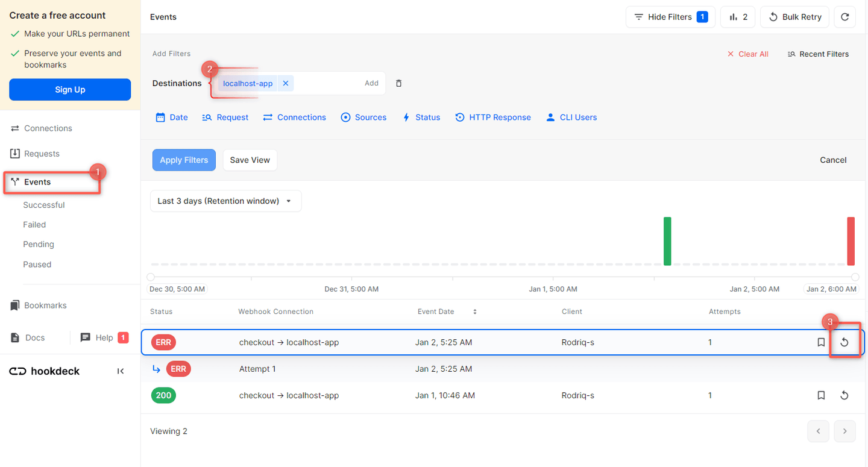Refresh the events list
The height and width of the screenshot is (467, 868).
coord(844,17)
